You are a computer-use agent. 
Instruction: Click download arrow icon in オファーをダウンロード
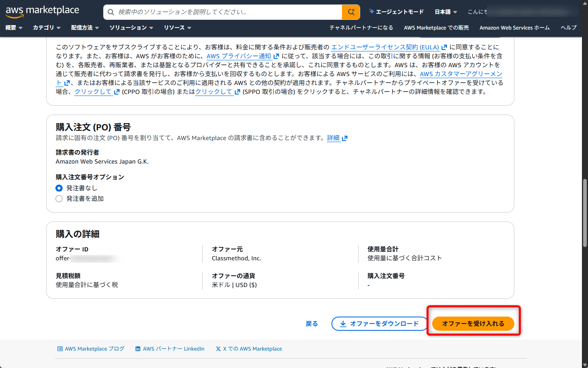(x=343, y=323)
